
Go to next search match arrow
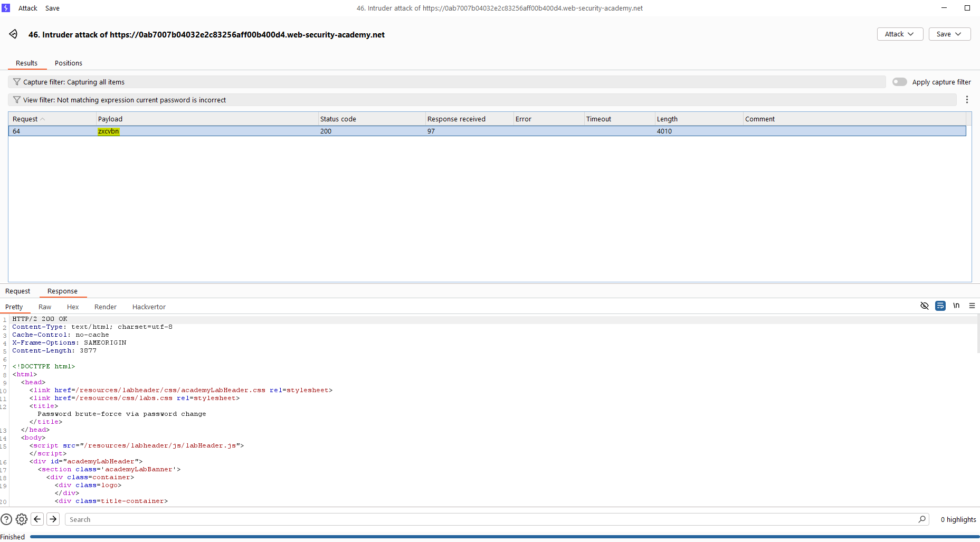point(53,519)
